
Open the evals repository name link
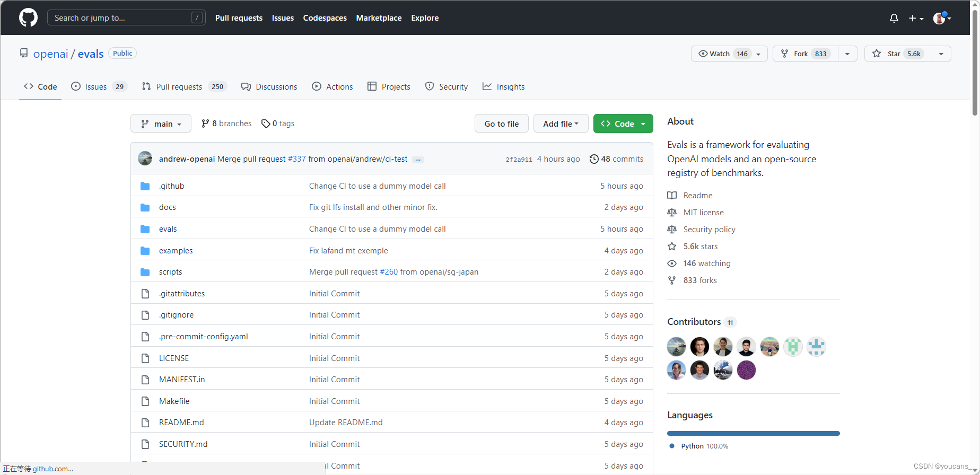point(91,54)
